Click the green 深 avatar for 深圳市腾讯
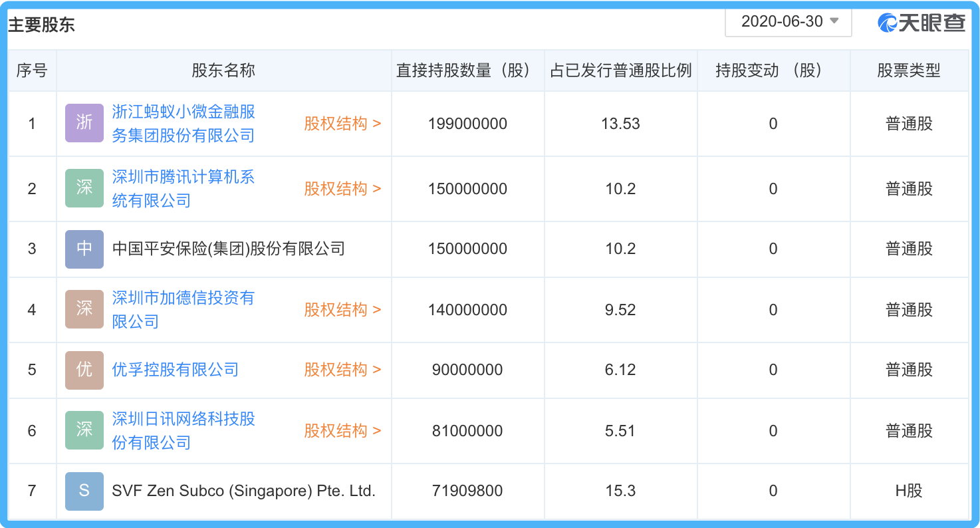 point(84,189)
